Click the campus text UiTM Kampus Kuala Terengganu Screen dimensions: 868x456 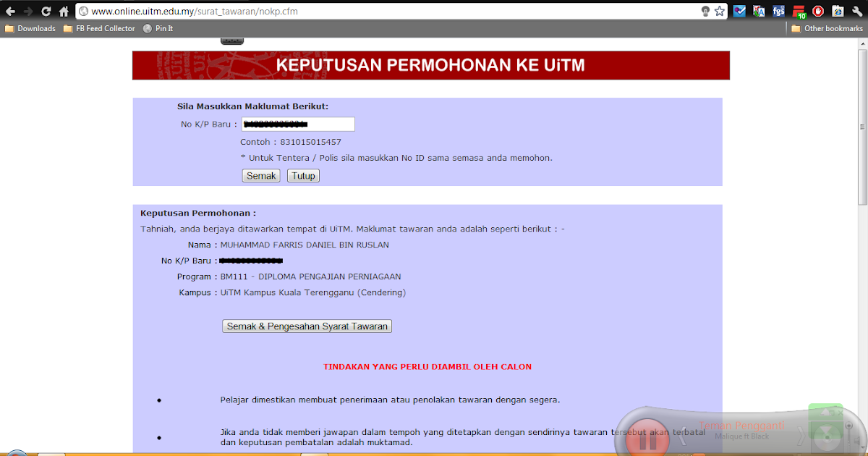tap(313, 292)
